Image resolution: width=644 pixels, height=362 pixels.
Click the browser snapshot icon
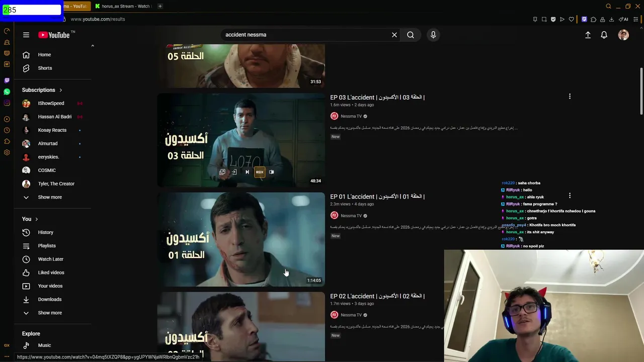pos(544,19)
